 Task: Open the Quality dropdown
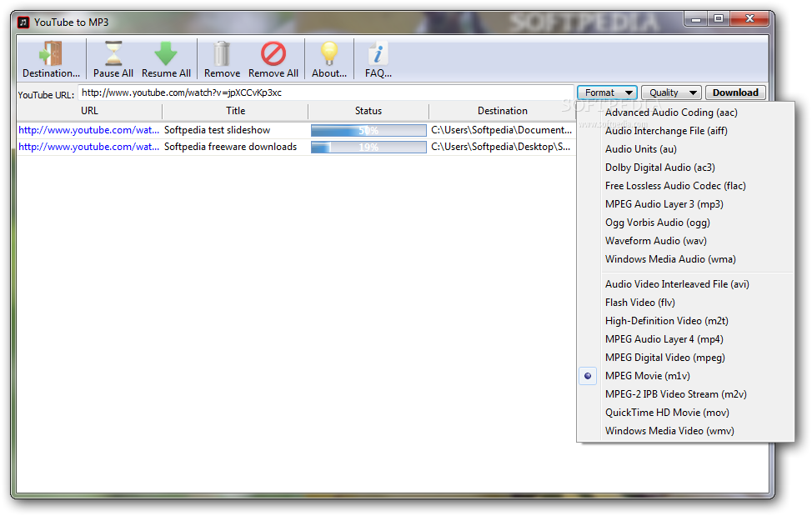[x=672, y=93]
